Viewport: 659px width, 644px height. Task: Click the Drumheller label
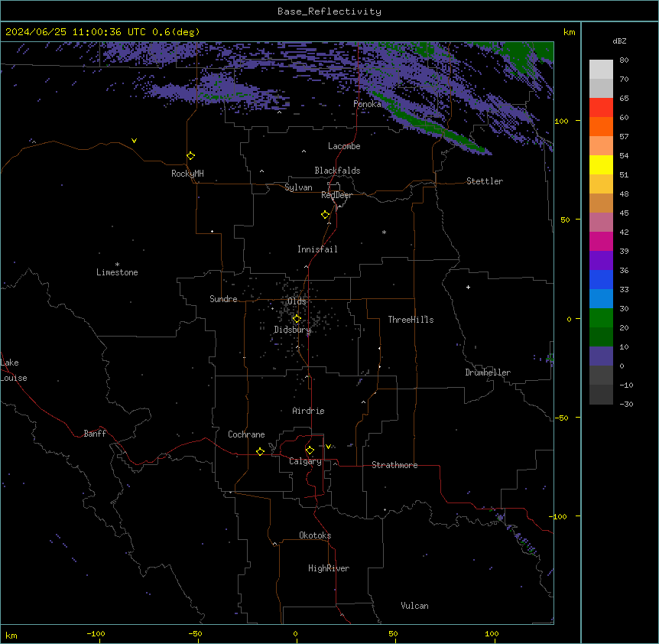point(488,372)
